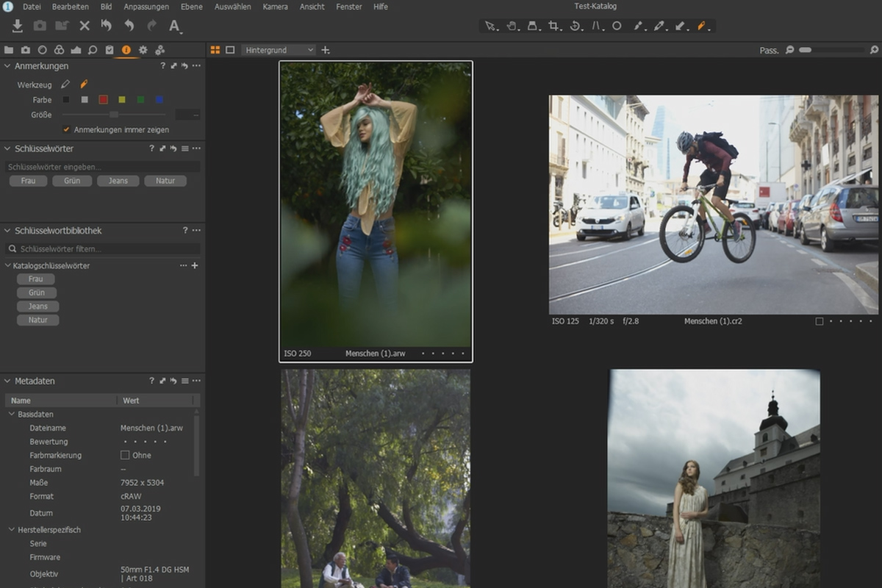Click the Redo arrow in top toolbar
Screen dimensions: 882x588
(x=151, y=26)
